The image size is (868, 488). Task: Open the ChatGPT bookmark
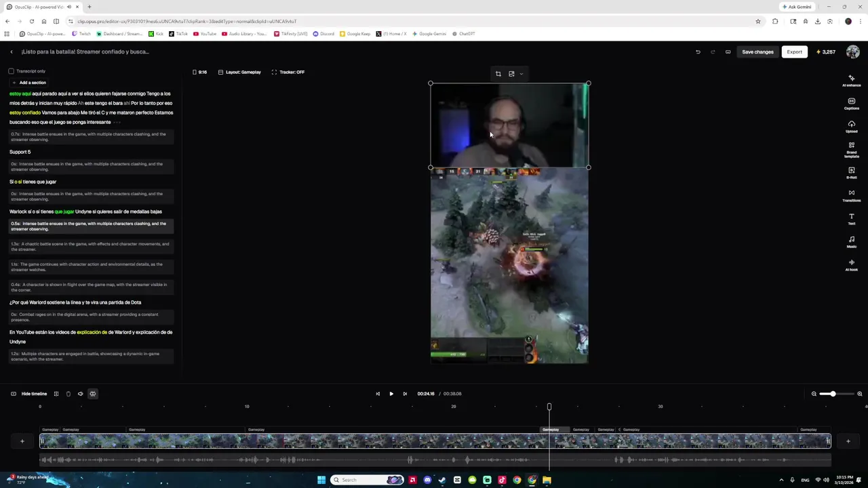pos(464,34)
